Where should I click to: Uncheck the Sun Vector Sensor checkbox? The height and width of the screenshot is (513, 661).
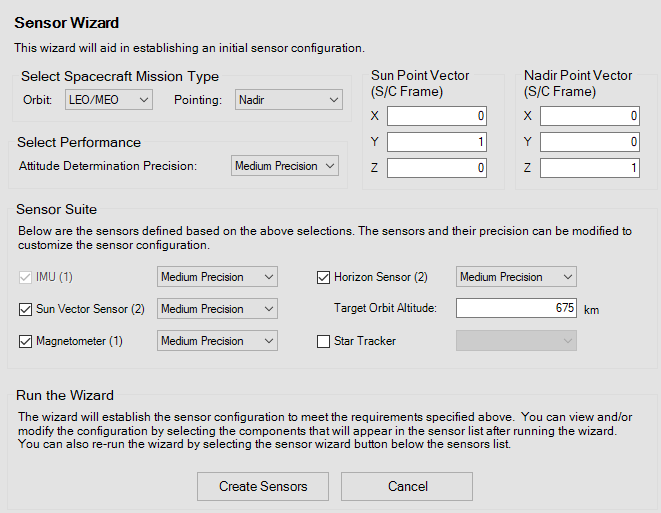pos(26,309)
